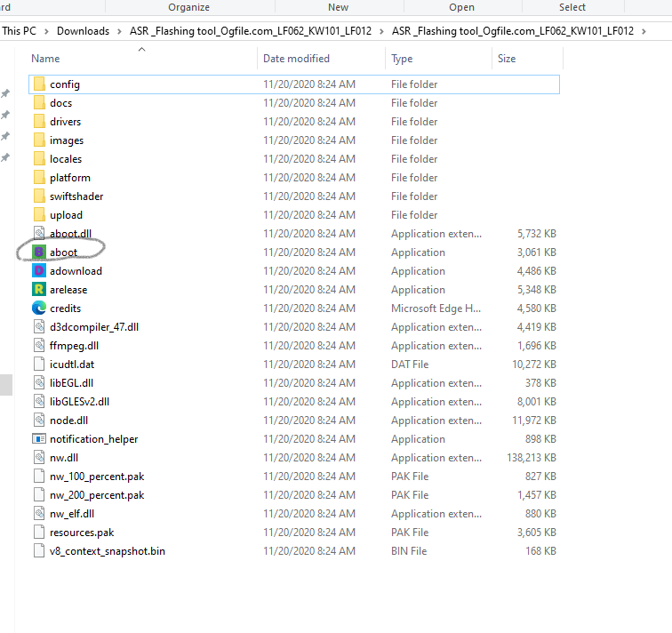Expand the Downloads breadcrumb chevron
The height and width of the screenshot is (633, 672).
119,31
